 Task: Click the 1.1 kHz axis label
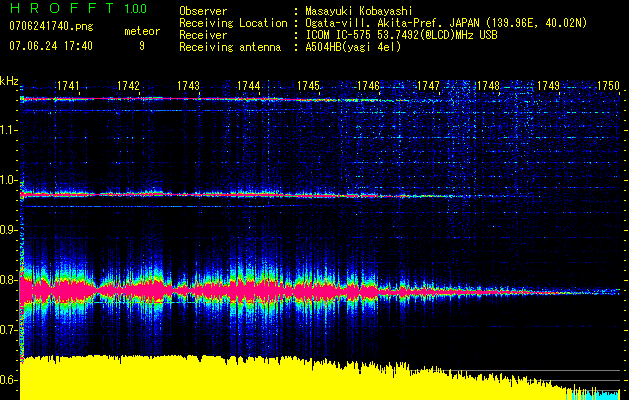pyautogui.click(x=9, y=129)
